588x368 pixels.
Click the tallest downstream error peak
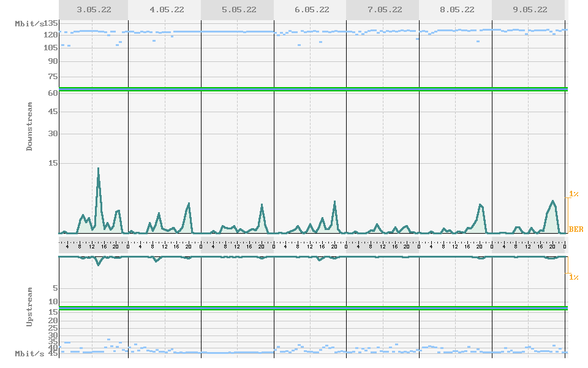tap(98, 169)
